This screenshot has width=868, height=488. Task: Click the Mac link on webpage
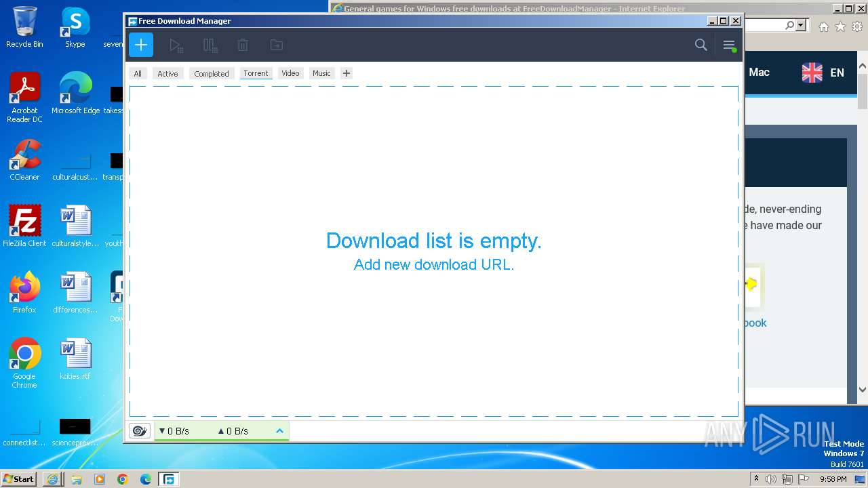[759, 72]
